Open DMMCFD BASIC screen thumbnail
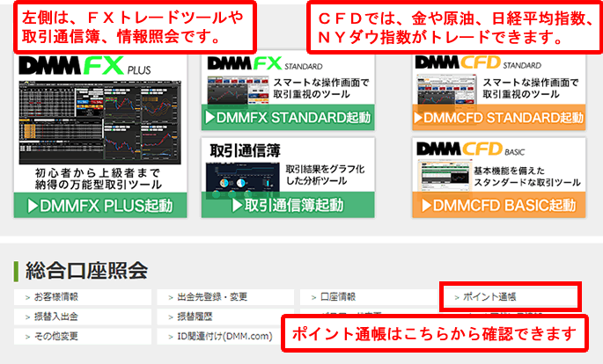The image size is (603, 364). pos(445,177)
